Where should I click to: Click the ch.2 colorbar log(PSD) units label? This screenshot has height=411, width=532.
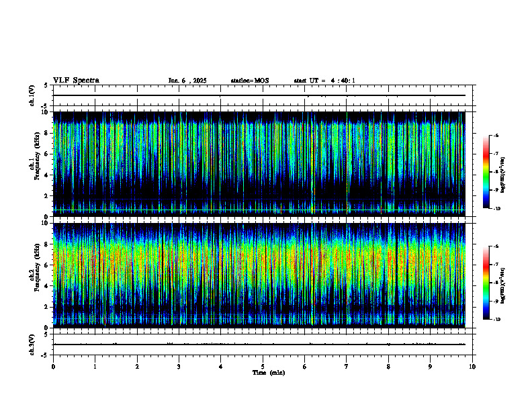tap(503, 286)
